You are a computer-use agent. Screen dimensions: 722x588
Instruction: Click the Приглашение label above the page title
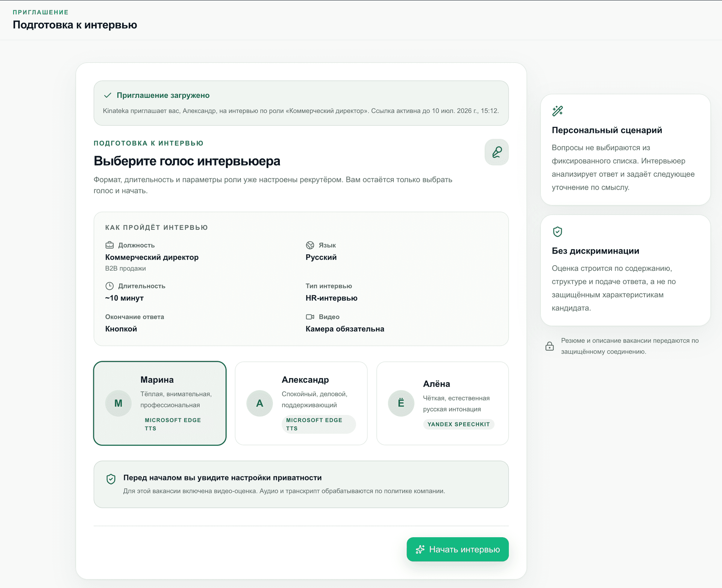pyautogui.click(x=41, y=12)
